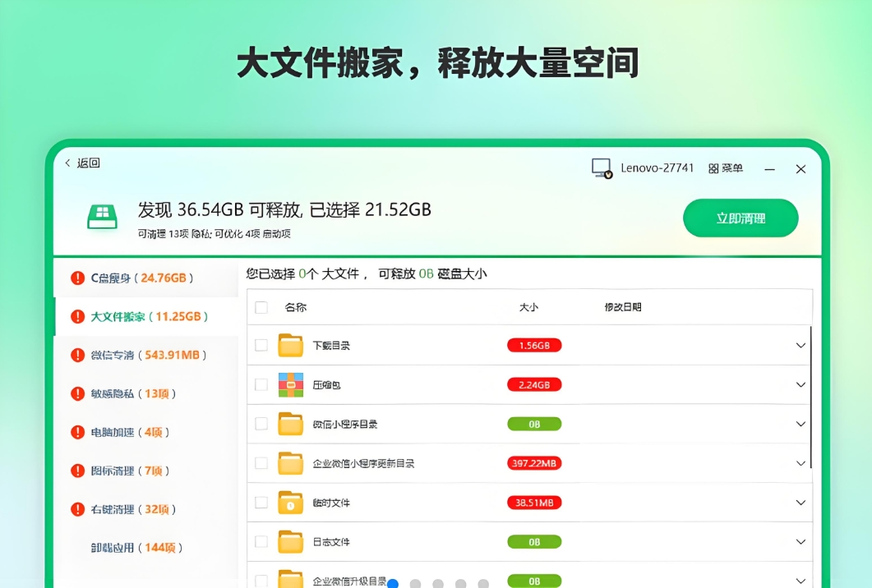Click the 日志文件 folder icon
872x588 pixels.
290,542
